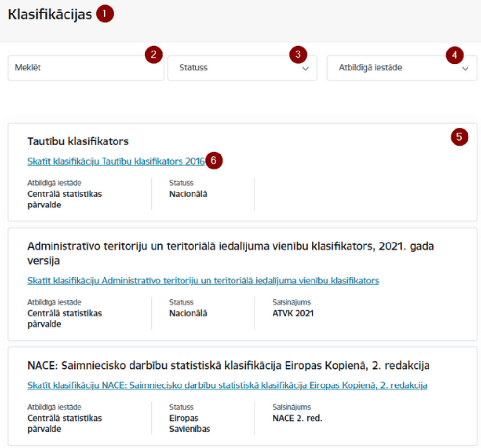The width and height of the screenshot is (481, 448).
Task: Click the Atbildīgā iestāde chevron arrow
Action: click(466, 69)
